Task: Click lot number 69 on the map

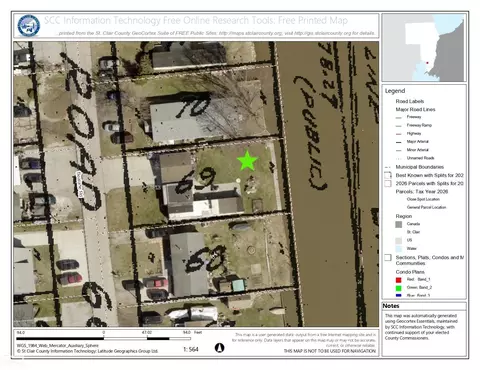Action: 196,180
